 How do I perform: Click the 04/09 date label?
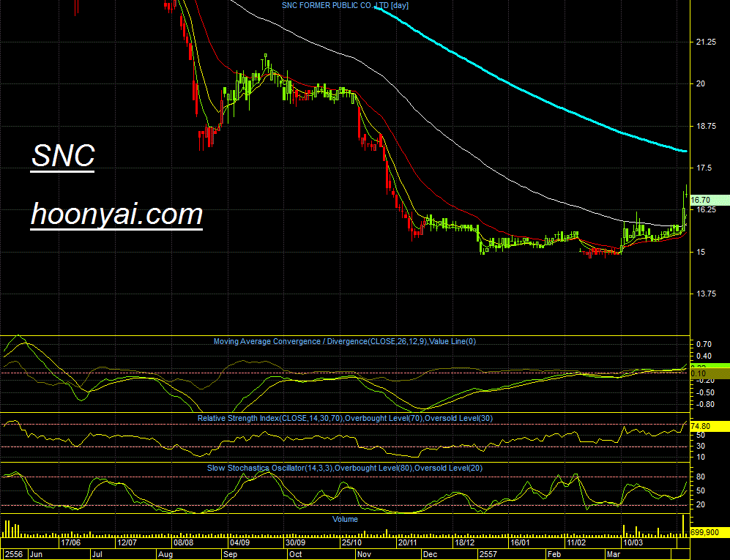[239, 542]
